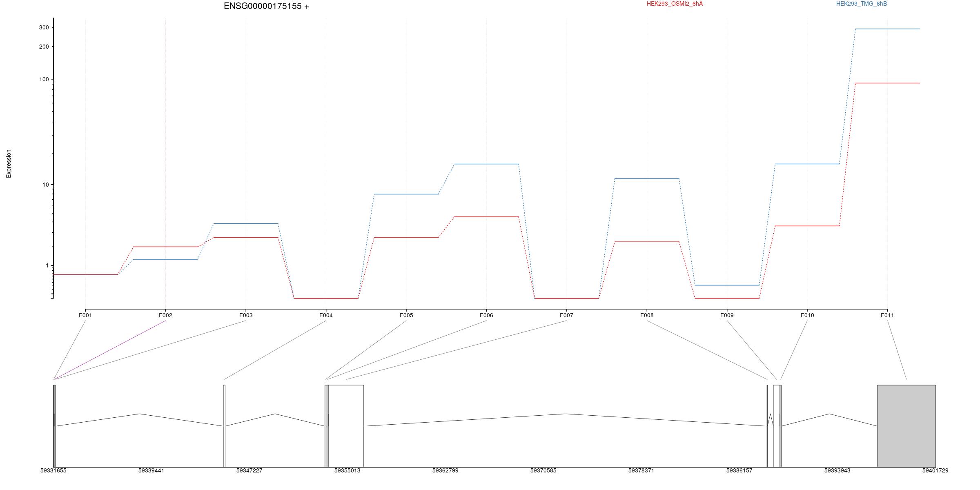
Task: Click exon label E005
Action: (406, 315)
